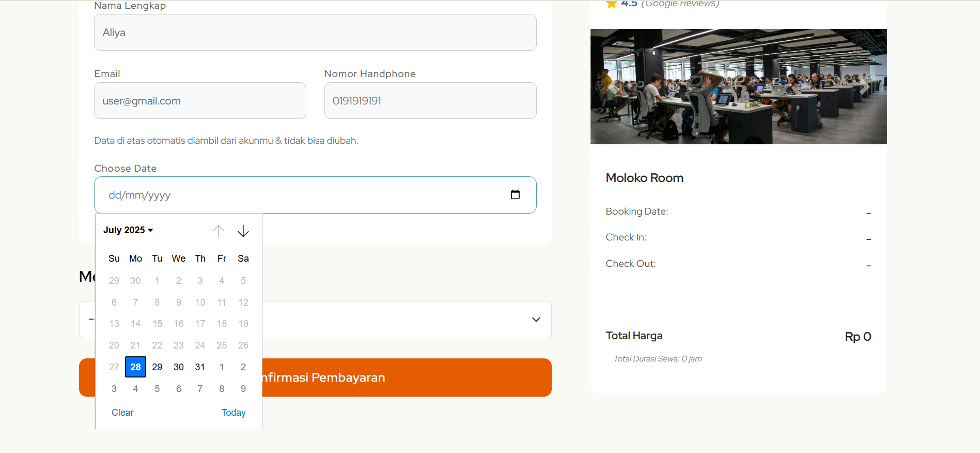Click the Check Out label

point(631,264)
